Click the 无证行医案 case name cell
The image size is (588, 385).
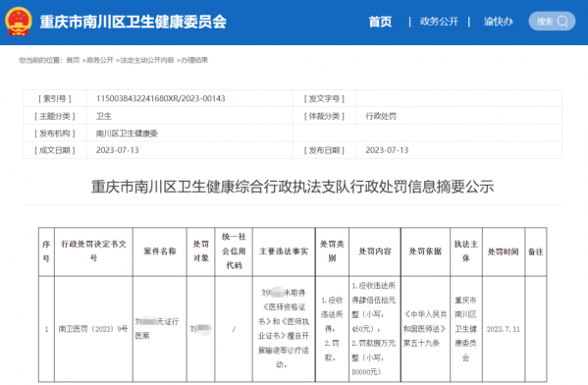pos(160,329)
